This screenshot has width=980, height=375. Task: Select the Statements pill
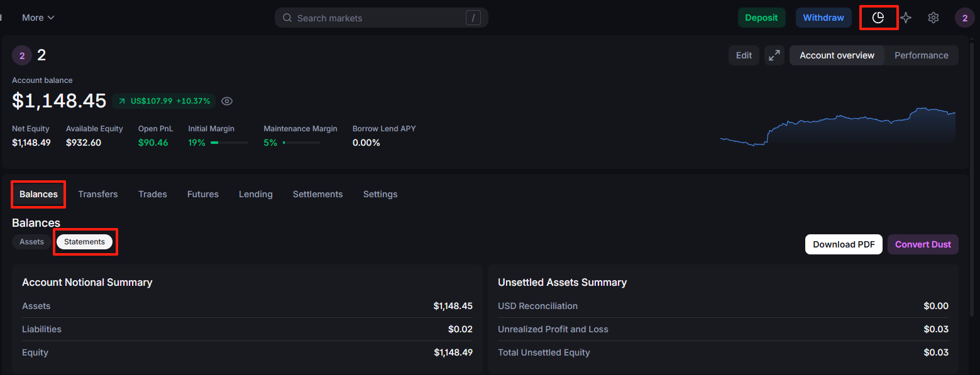pos(84,242)
